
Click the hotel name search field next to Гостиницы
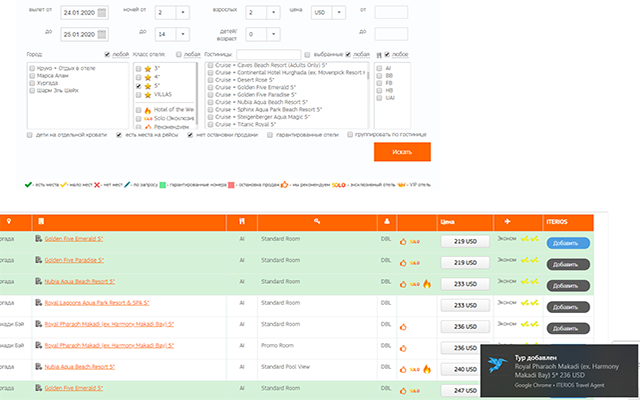coord(269,55)
